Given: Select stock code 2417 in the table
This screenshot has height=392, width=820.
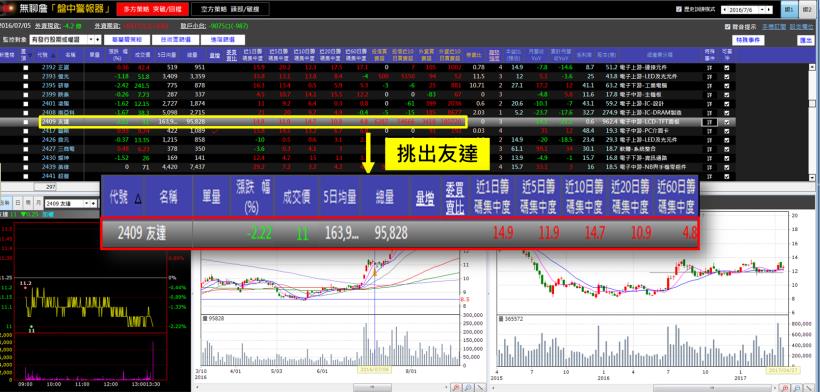Looking at the screenshot, I should (x=48, y=131).
